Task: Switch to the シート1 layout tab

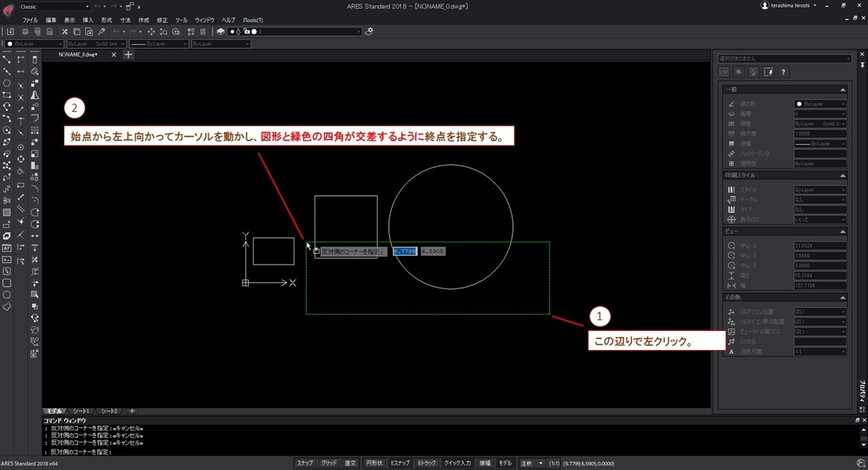Action: pos(81,411)
